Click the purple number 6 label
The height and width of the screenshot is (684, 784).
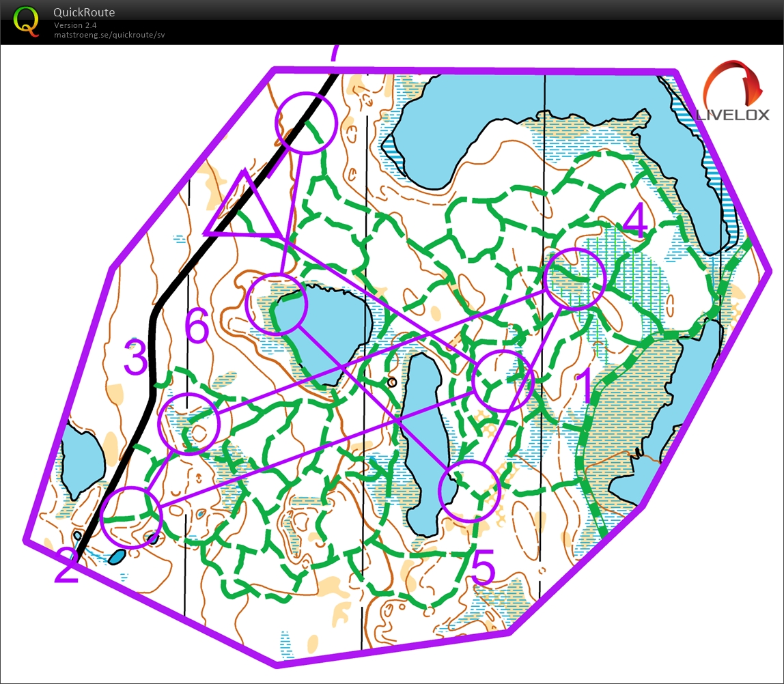[x=197, y=325]
